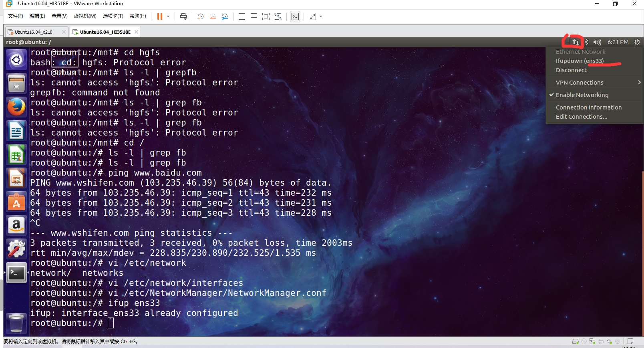Viewport: 644px width, 348px height.
Task: Click the network adapter status icon
Action: [592, 342]
